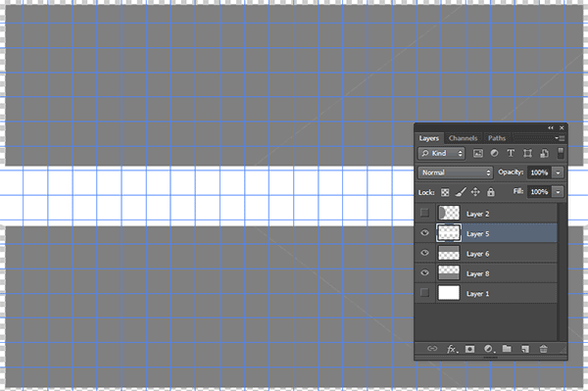Screen dimensions: 588x391
Task: Open Kind filter type dropdown
Action: [441, 153]
